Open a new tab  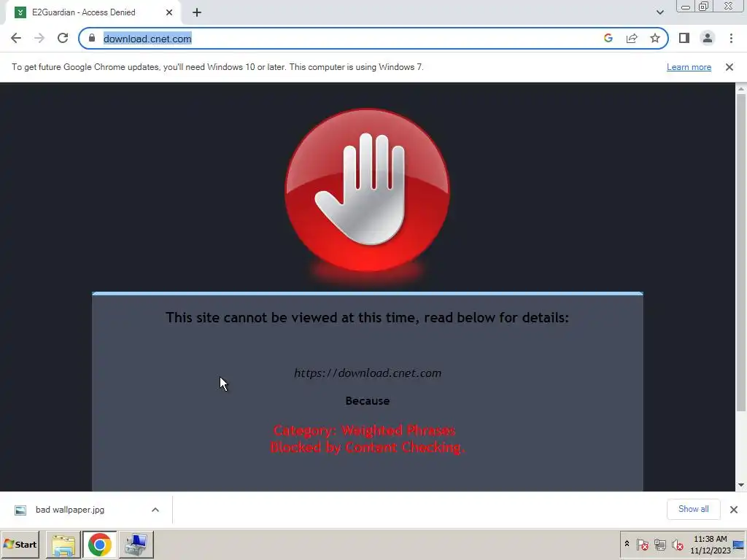click(x=197, y=12)
